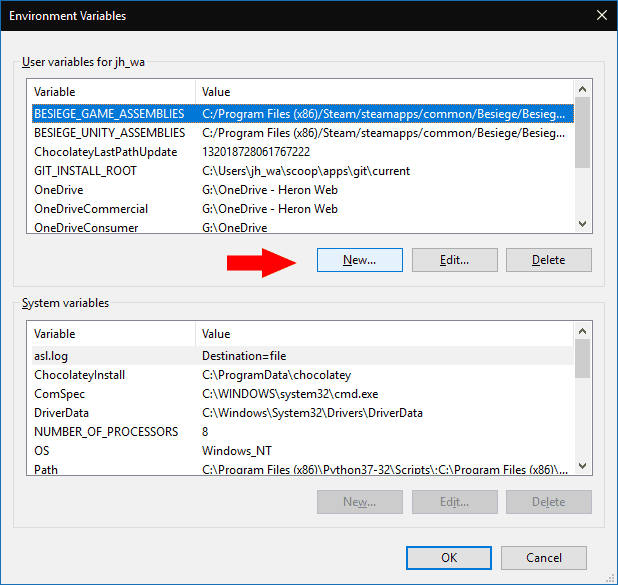Click the C:\ProgramData\chocolatey value

click(276, 375)
